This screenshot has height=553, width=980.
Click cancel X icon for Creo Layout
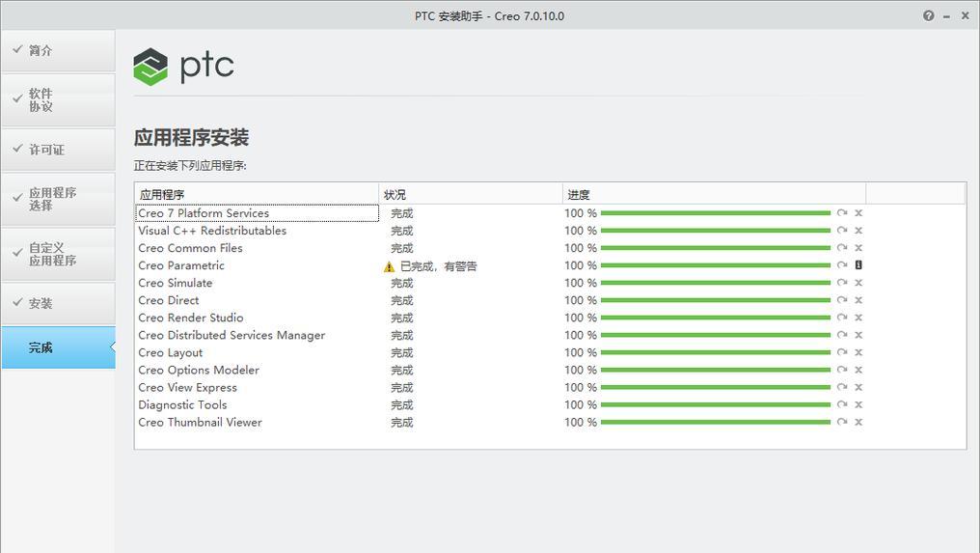click(858, 353)
